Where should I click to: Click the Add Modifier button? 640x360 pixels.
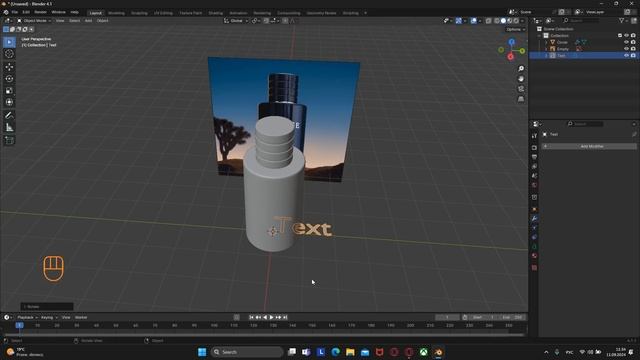point(589,146)
